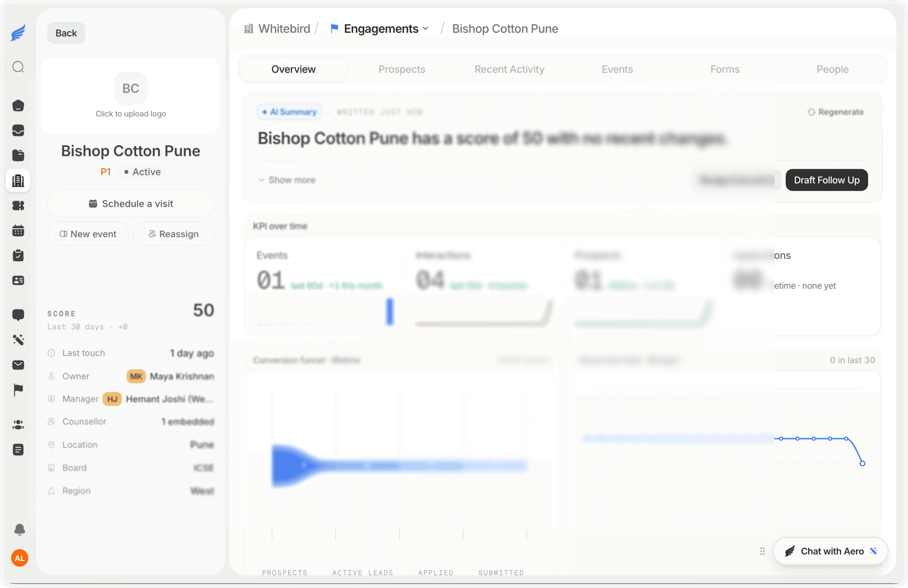This screenshot has height=588, width=908.
Task: Open the ticket sidebar icon
Action: pyautogui.click(x=18, y=206)
